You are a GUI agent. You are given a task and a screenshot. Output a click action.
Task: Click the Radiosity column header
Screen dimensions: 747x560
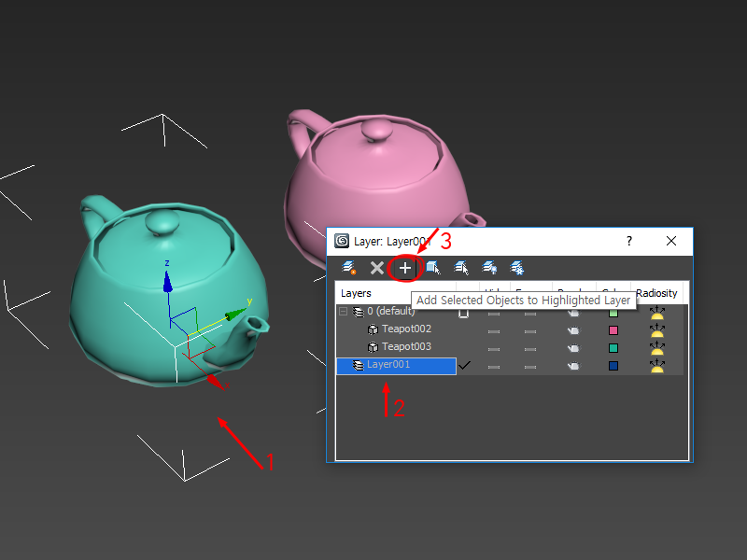(x=657, y=293)
